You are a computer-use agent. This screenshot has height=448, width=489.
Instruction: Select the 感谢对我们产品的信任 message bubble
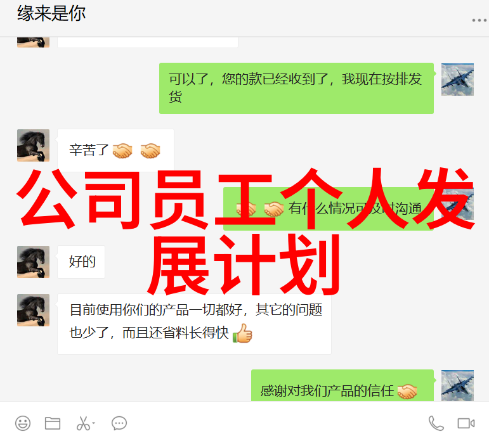[342, 385]
